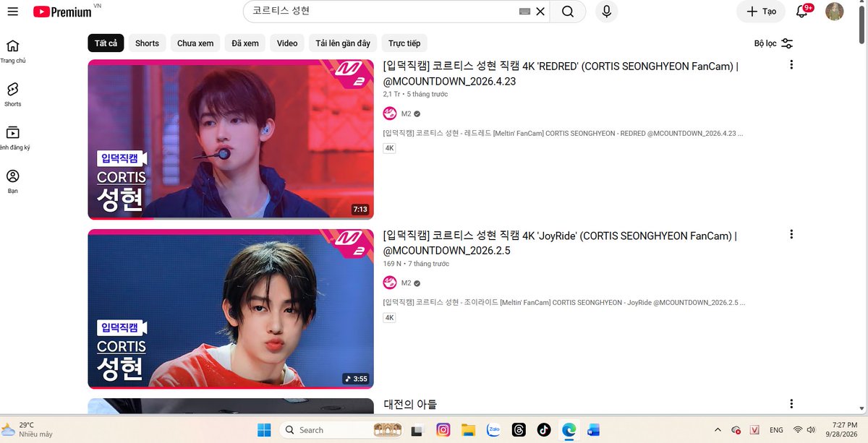
Task: Open the Windows Start button
Action: 263,430
